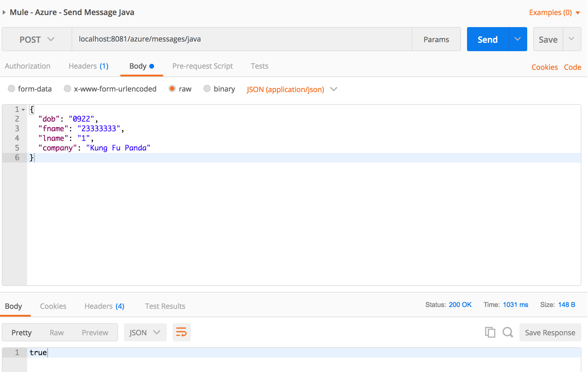Open the response JSON format dropdown

(145, 332)
